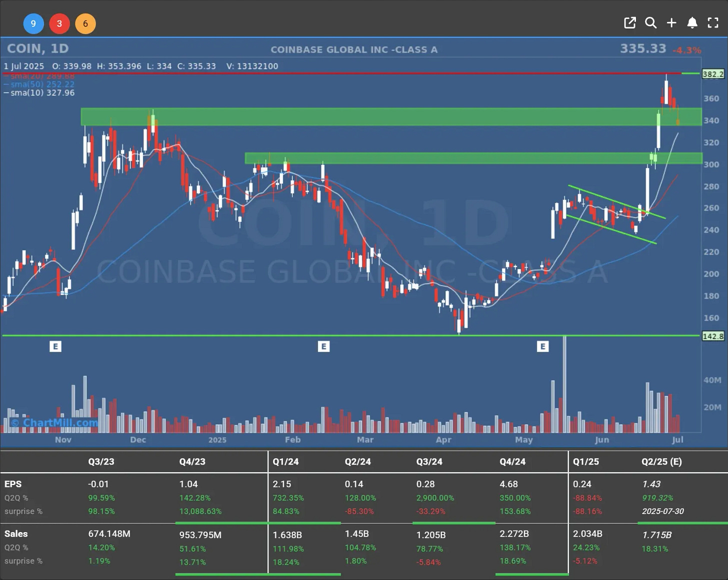728x580 pixels.
Task: Click the sma(50) 252.22 legend entry
Action: (39, 84)
